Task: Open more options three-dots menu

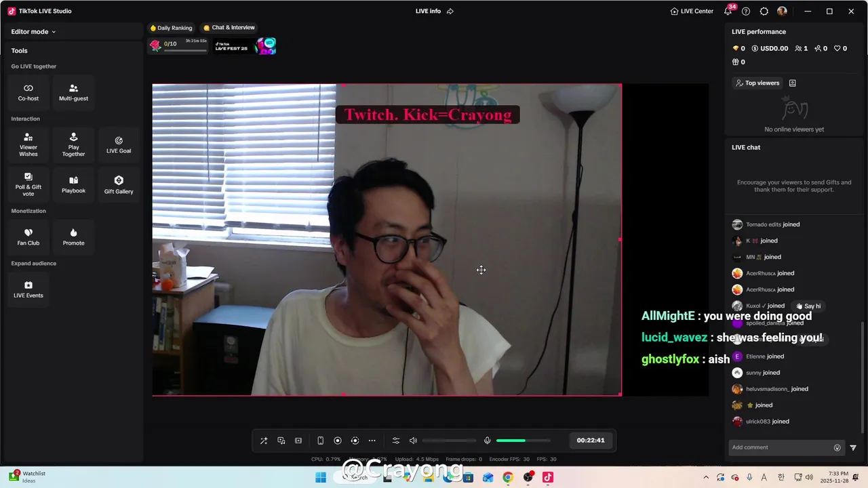Action: tap(372, 441)
